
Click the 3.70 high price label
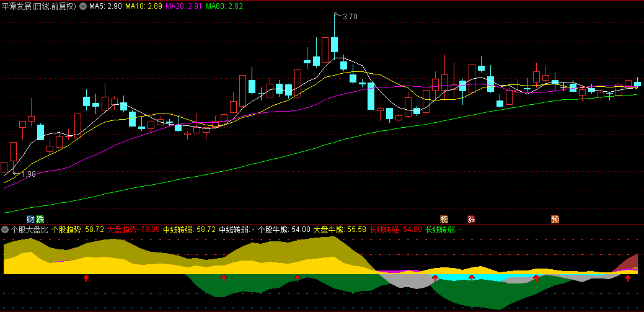click(x=350, y=17)
